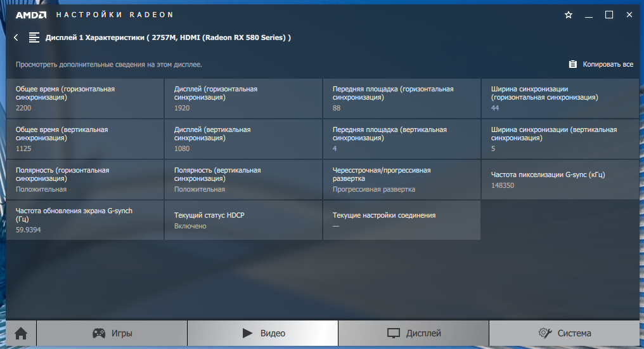Close the Radeon settings window
This screenshot has width=644, height=349.
click(x=629, y=15)
